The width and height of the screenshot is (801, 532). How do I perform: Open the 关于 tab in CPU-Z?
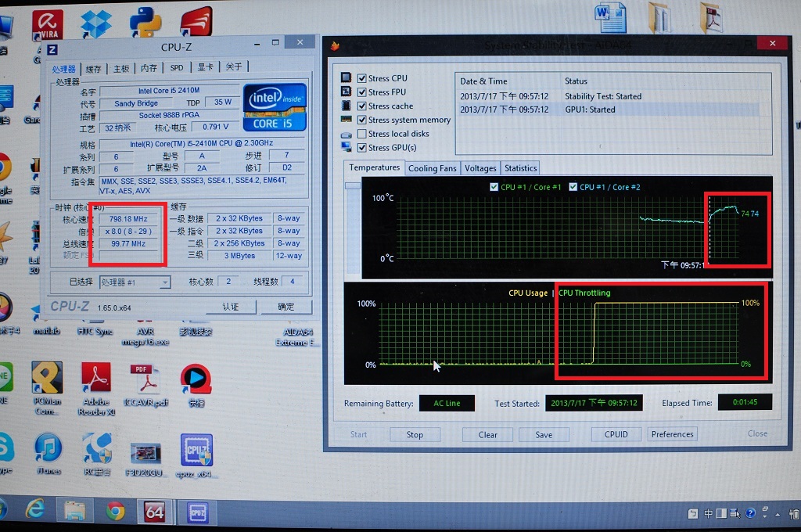click(x=234, y=66)
